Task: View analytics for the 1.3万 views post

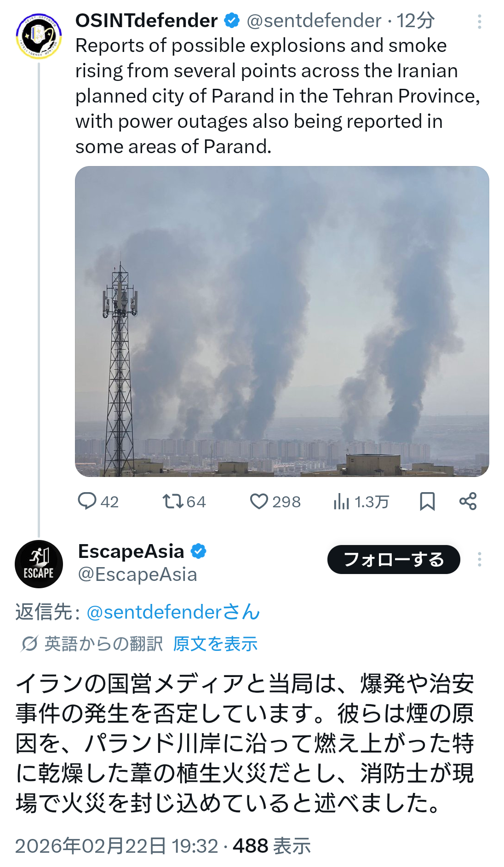Action: coord(341,501)
